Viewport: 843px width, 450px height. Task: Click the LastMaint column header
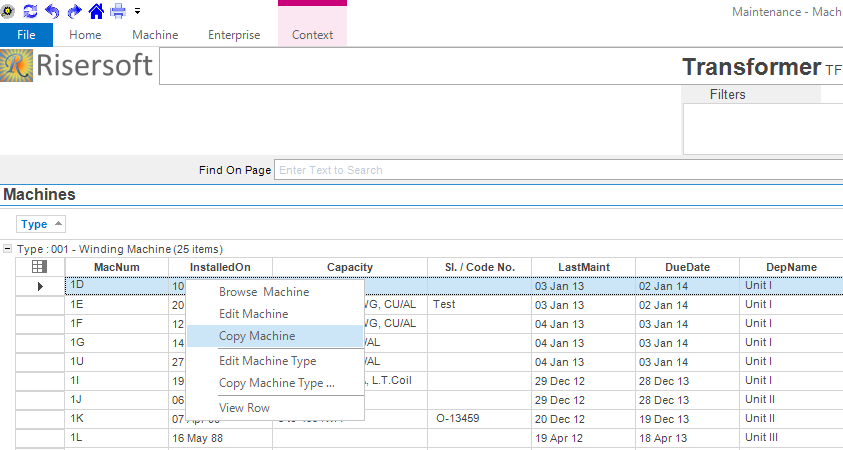583,267
